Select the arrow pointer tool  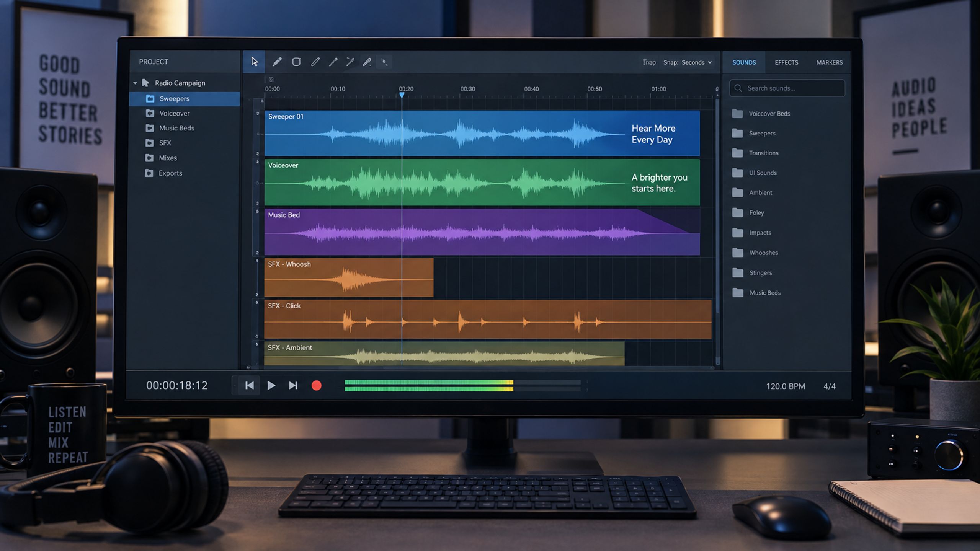pos(254,62)
